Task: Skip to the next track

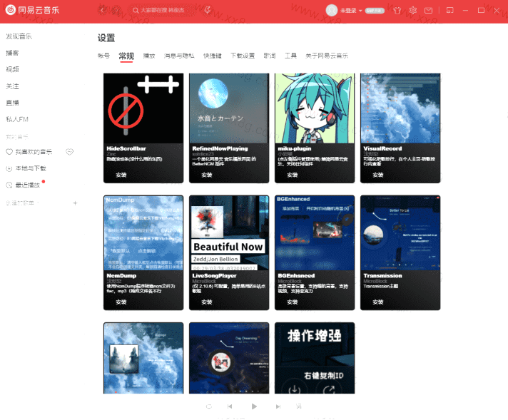Action: [x=278, y=406]
